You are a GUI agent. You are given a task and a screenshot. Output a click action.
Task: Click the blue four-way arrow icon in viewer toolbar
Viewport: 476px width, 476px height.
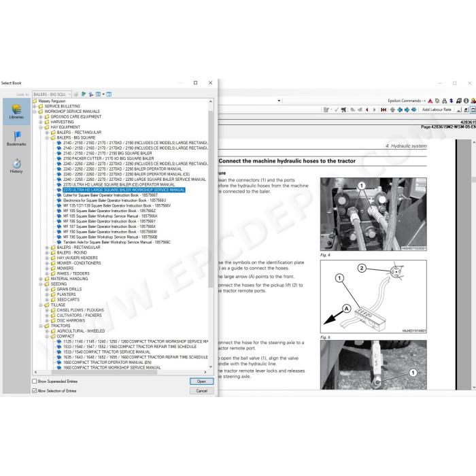[x=413, y=109]
